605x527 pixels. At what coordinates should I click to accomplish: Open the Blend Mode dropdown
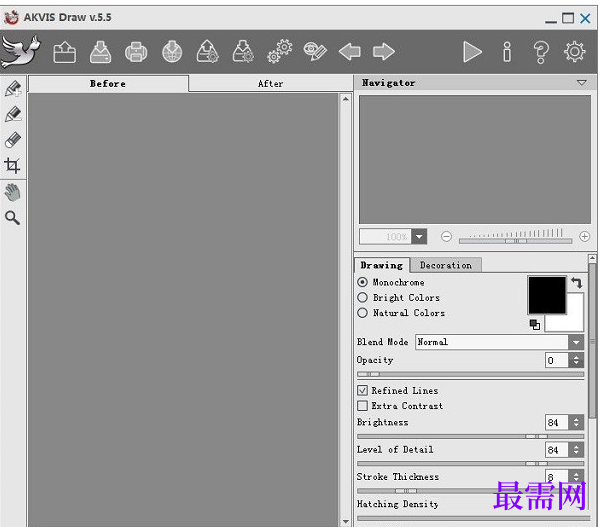pyautogui.click(x=576, y=342)
